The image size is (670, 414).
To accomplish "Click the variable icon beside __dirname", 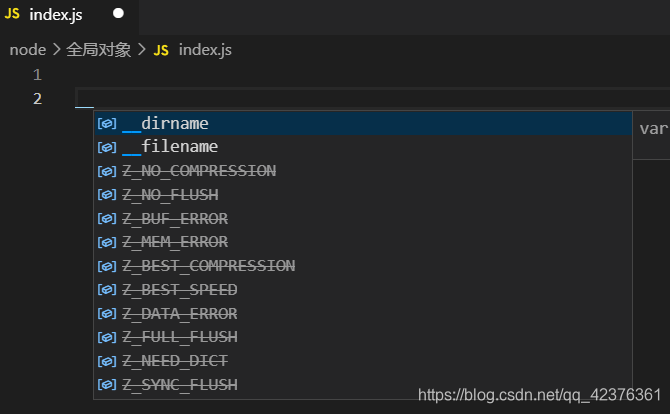I will (x=107, y=123).
